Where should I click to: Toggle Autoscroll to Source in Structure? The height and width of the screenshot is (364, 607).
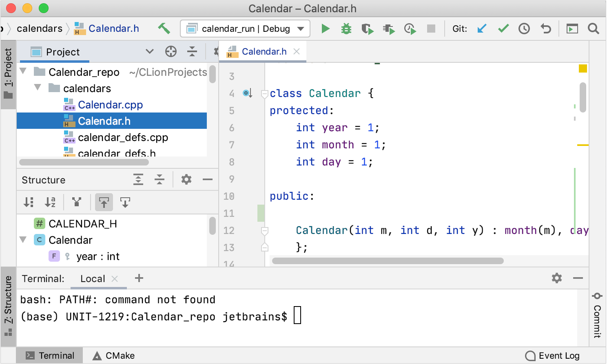[x=104, y=202]
